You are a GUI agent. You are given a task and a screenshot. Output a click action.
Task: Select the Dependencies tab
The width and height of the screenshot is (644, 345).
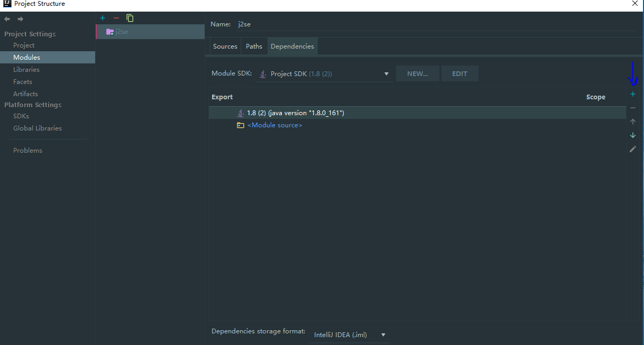[292, 46]
